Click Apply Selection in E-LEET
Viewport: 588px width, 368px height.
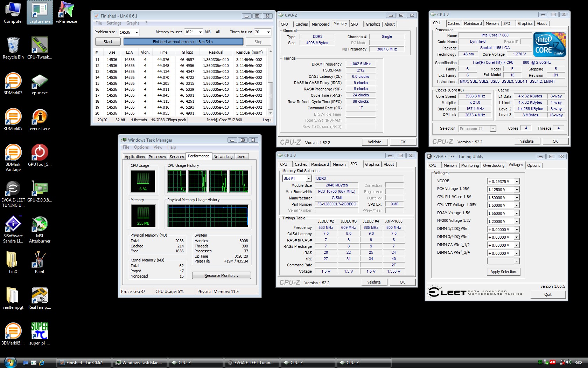tap(503, 272)
